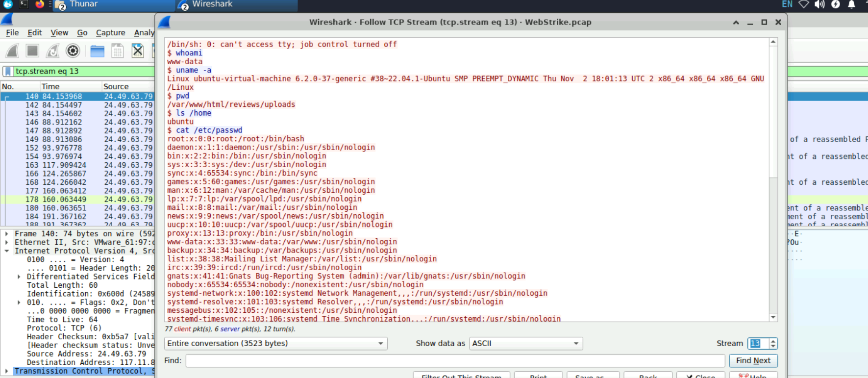Click inside the Find text field
This screenshot has height=378, width=868.
(x=455, y=361)
